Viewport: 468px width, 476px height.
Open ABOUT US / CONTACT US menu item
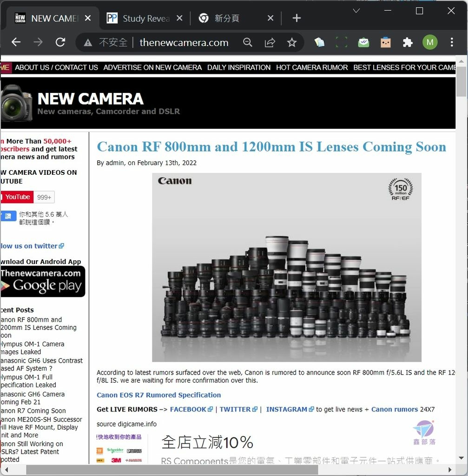(56, 67)
